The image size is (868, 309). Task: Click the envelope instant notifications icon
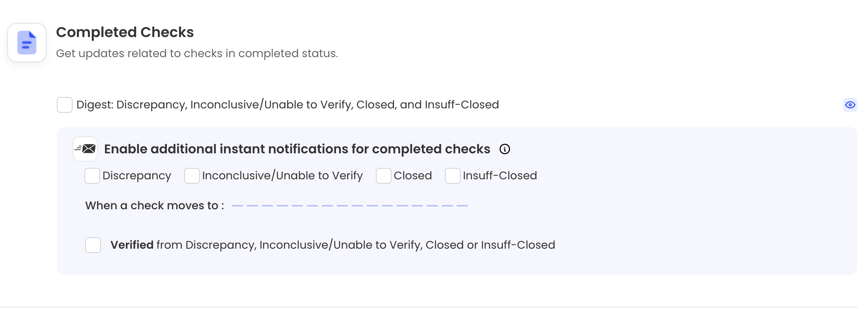point(85,149)
